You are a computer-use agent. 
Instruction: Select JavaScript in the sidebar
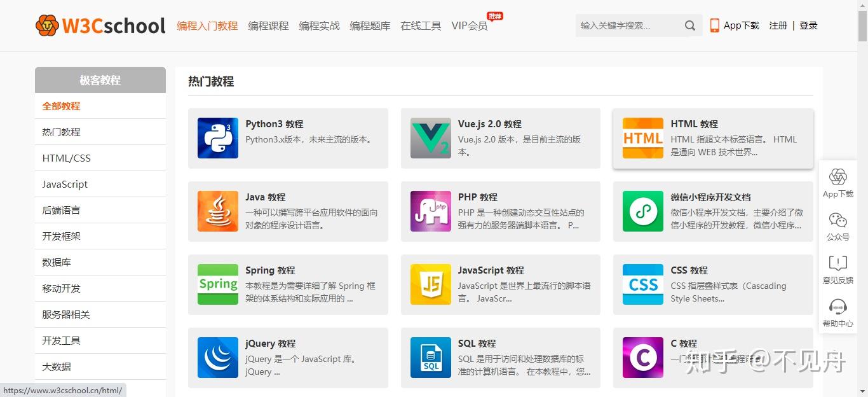(x=100, y=185)
